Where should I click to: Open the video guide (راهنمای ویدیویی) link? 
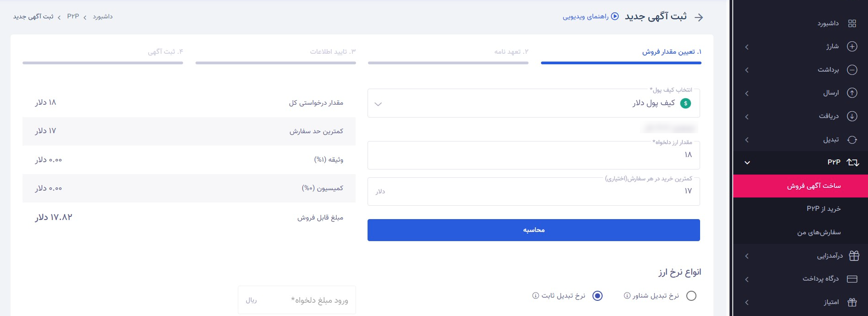591,17
